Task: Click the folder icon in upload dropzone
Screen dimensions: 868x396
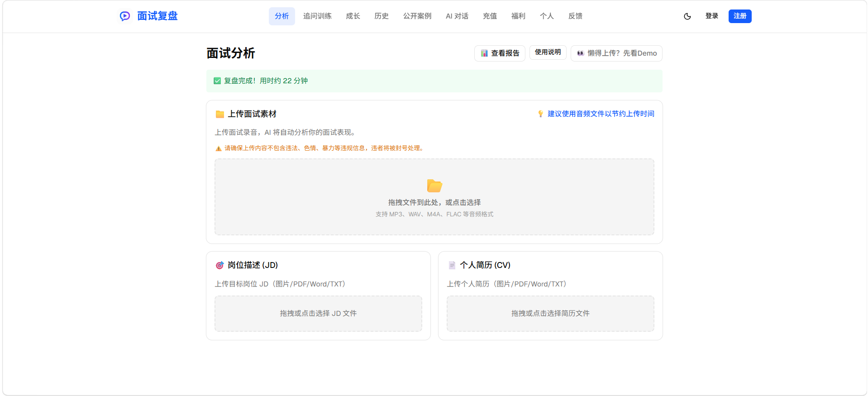Action: [x=434, y=186]
